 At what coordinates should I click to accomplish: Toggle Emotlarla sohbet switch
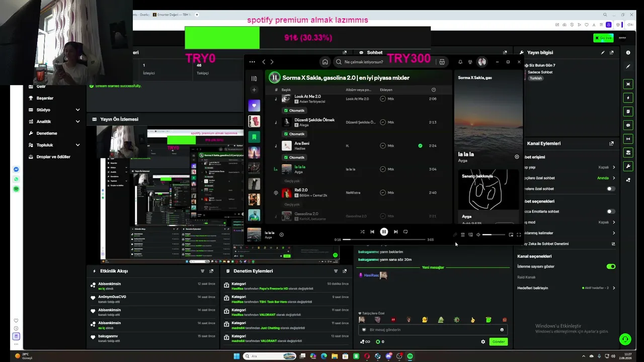611,212
